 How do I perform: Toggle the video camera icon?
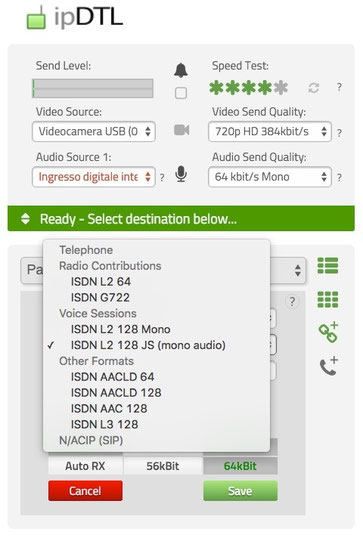(182, 130)
